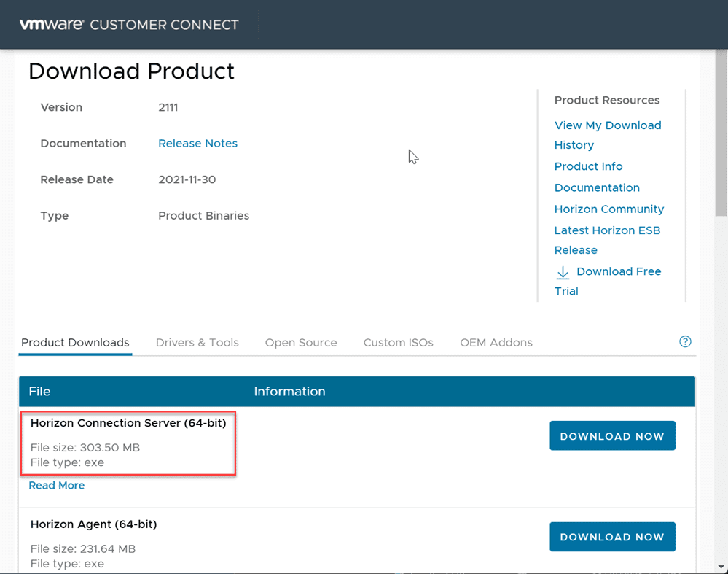Image resolution: width=728 pixels, height=574 pixels.
Task: Open Latest Horizon ESB Release link
Action: tap(607, 230)
